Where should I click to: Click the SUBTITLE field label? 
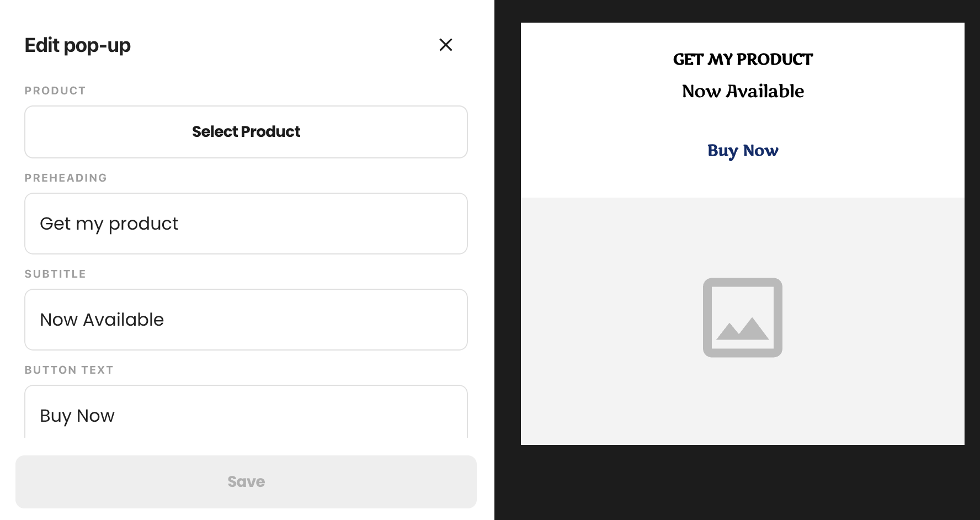55,274
